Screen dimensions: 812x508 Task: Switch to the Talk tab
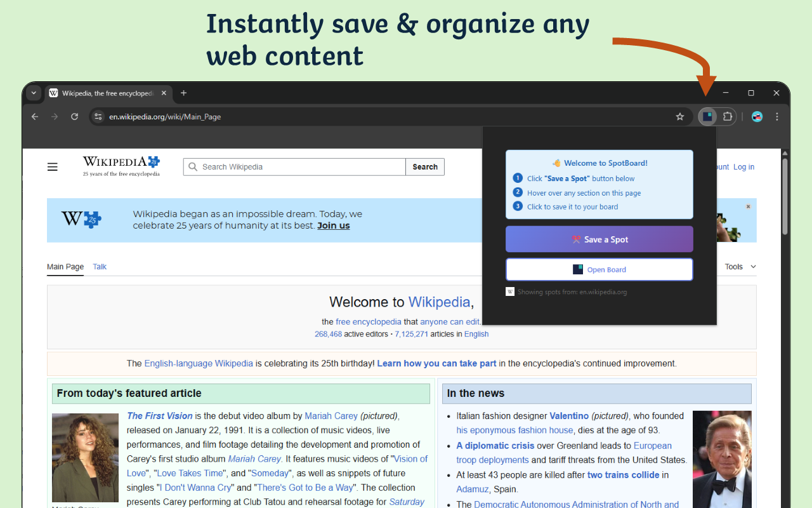100,267
